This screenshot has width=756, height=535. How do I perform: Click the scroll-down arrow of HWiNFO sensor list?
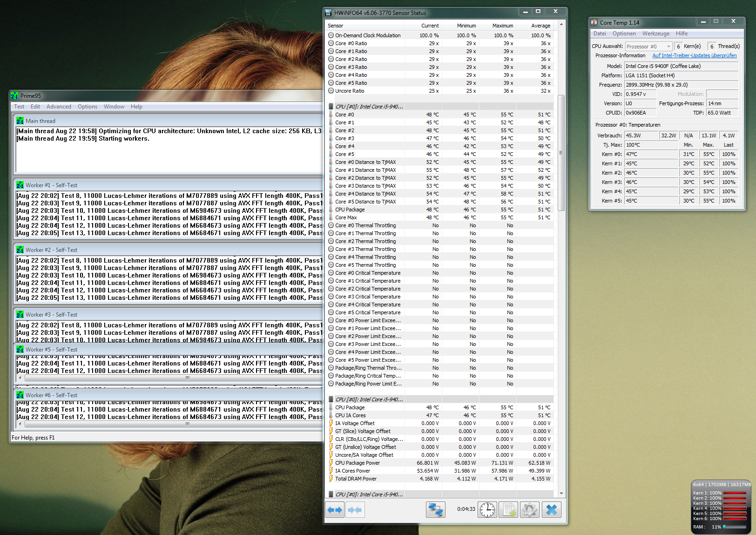(x=561, y=494)
